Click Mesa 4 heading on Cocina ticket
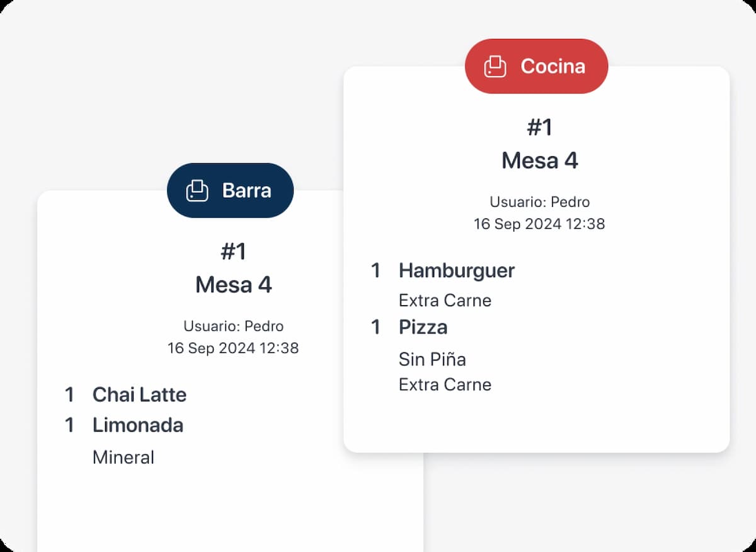Viewport: 756px width, 552px height. (540, 160)
